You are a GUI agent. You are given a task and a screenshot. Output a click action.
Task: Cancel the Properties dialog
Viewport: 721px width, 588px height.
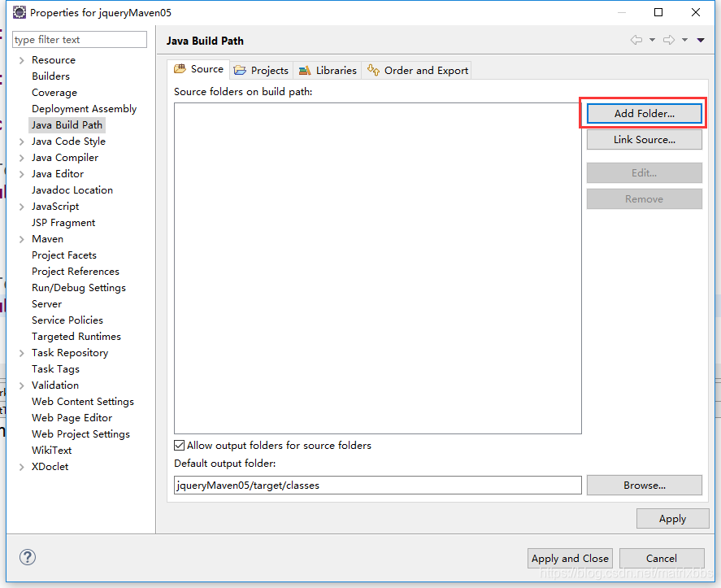pos(661,558)
